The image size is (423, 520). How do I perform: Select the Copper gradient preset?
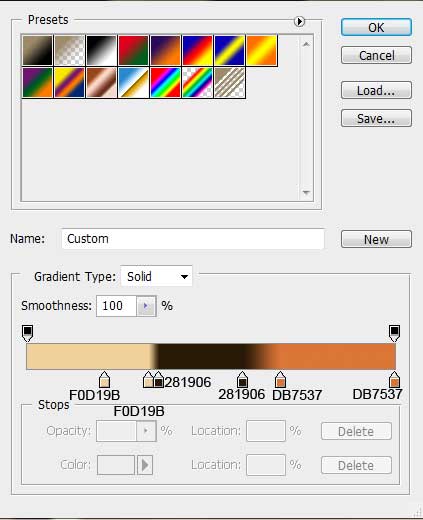(x=101, y=82)
